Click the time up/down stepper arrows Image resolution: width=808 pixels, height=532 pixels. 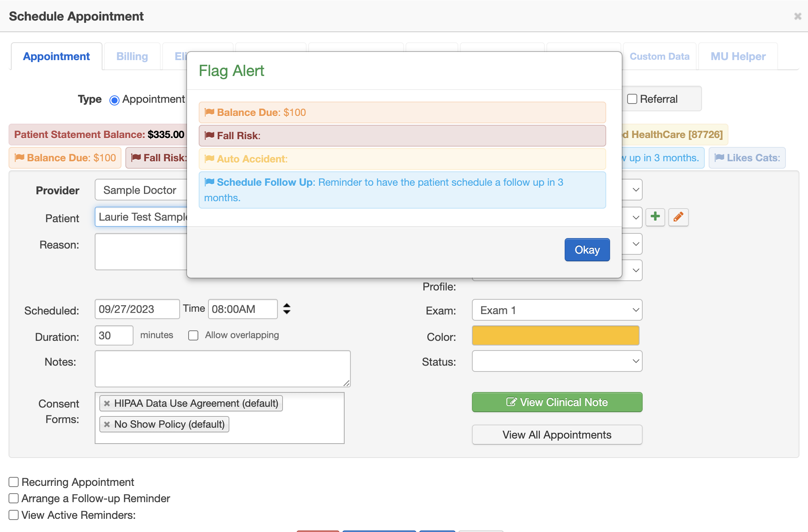click(x=287, y=309)
